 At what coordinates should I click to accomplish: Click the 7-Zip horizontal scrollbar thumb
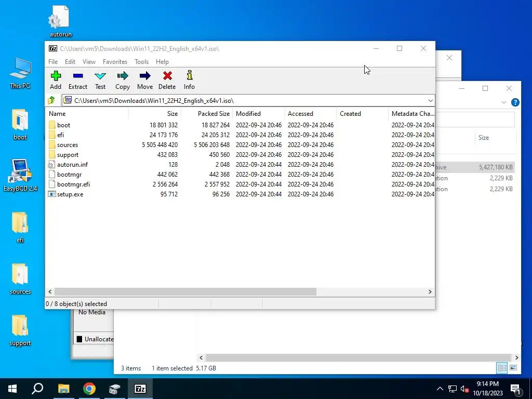pos(185,292)
